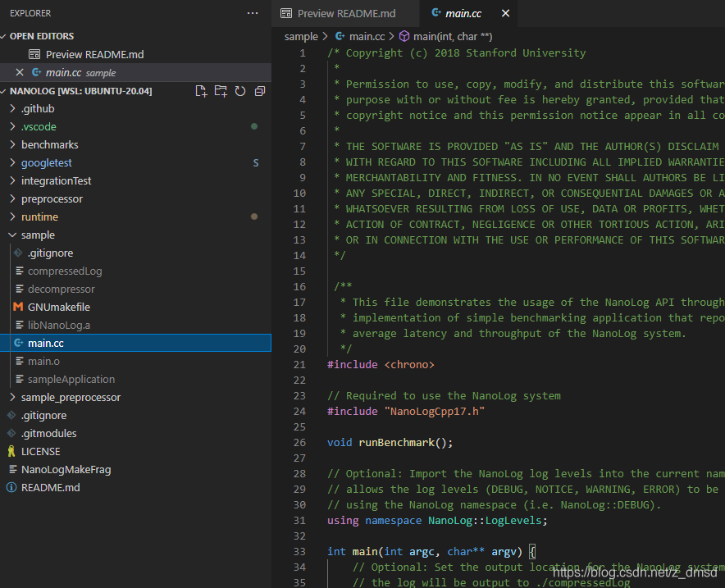725x588 pixels.
Task: Collapse all folders in Explorer
Action: [x=260, y=91]
